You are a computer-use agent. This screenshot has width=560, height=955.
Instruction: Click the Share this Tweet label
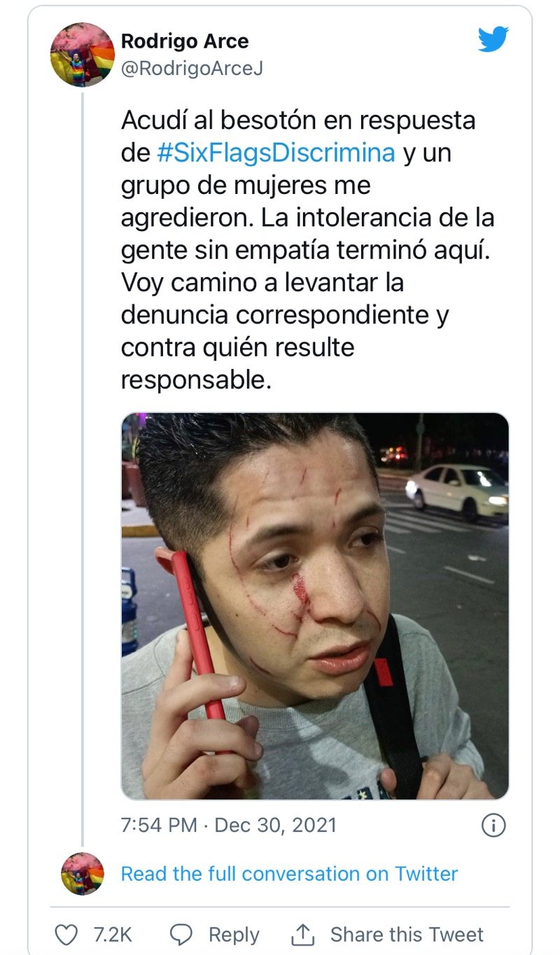pyautogui.click(x=407, y=935)
